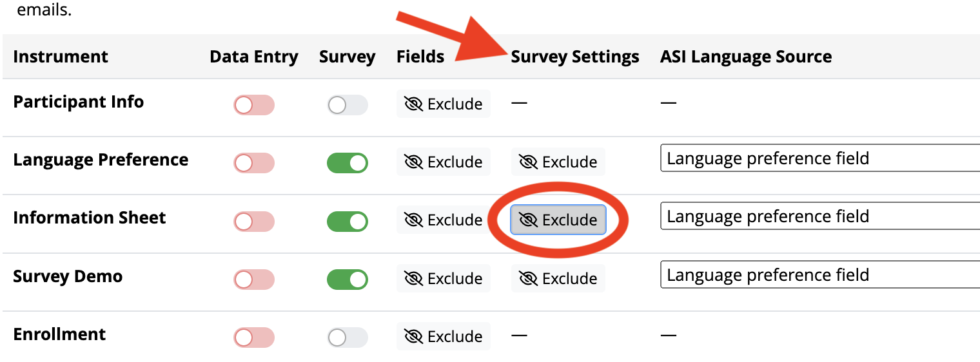The width and height of the screenshot is (980, 362).
Task: Enable Survey toggle for Enrollment
Action: 348,338
